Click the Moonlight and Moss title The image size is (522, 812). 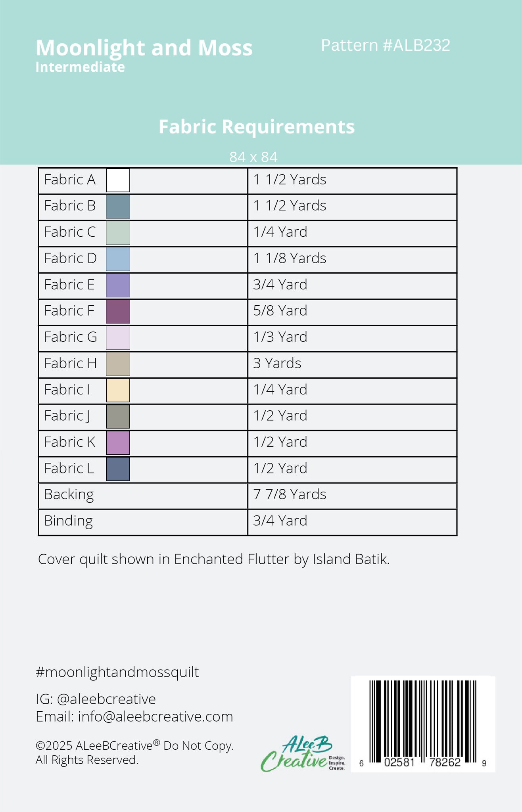[144, 48]
